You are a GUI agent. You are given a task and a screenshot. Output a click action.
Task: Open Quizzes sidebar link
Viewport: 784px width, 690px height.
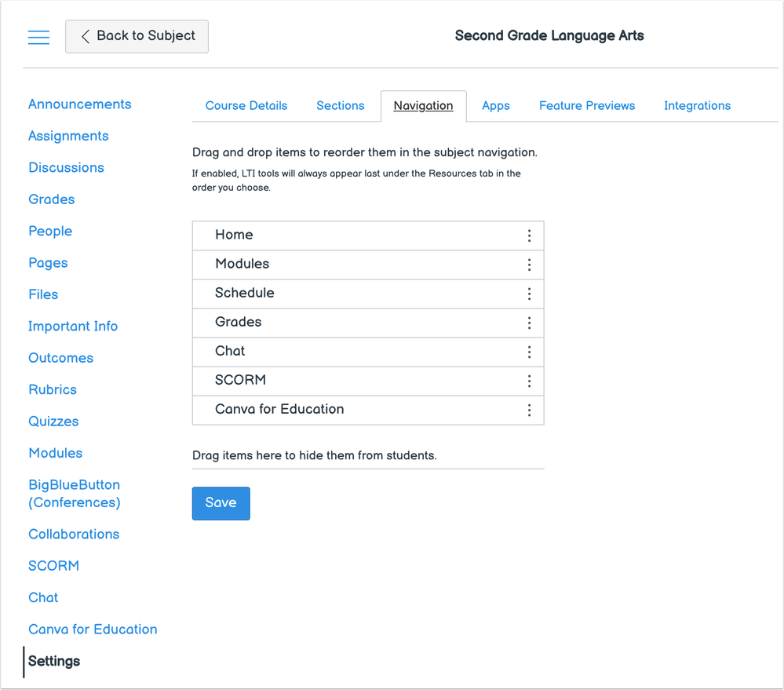(x=53, y=422)
